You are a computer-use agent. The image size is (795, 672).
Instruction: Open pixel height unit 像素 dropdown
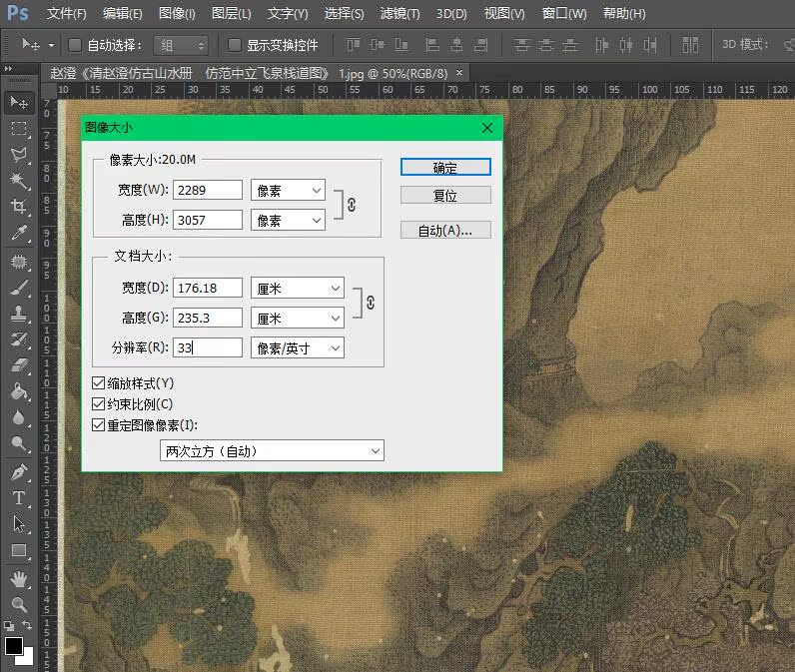[288, 220]
